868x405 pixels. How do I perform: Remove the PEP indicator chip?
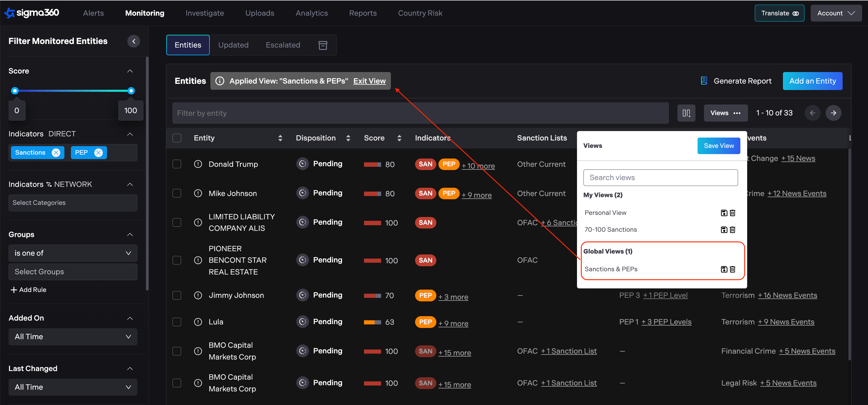tap(98, 153)
